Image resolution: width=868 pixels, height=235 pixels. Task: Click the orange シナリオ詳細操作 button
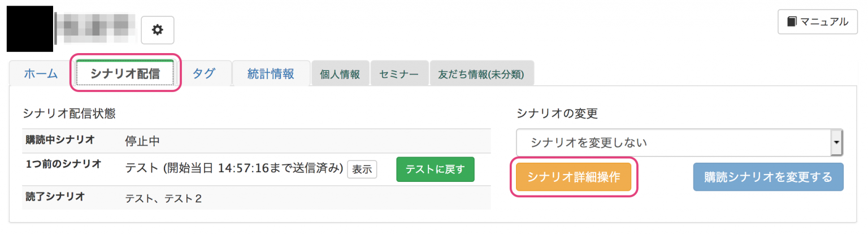point(574,177)
